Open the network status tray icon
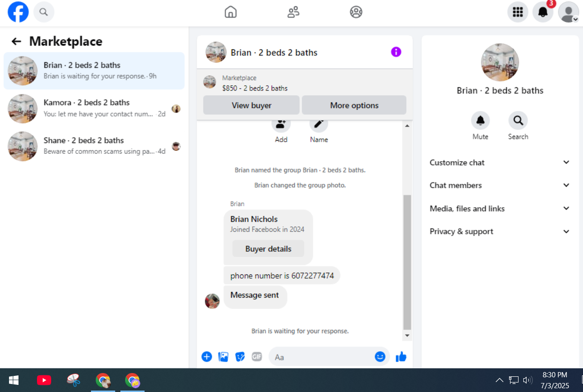The height and width of the screenshot is (392, 583). 514,380
